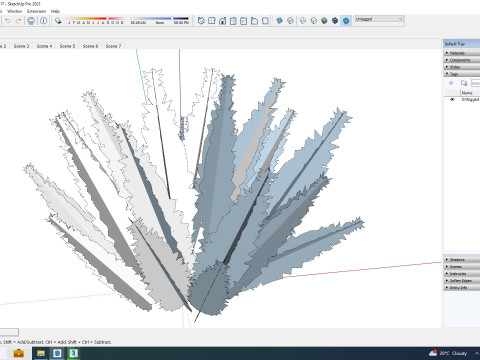Screen dimensions: 480x360
Task: Switch to Left view icon
Action: 254,21
